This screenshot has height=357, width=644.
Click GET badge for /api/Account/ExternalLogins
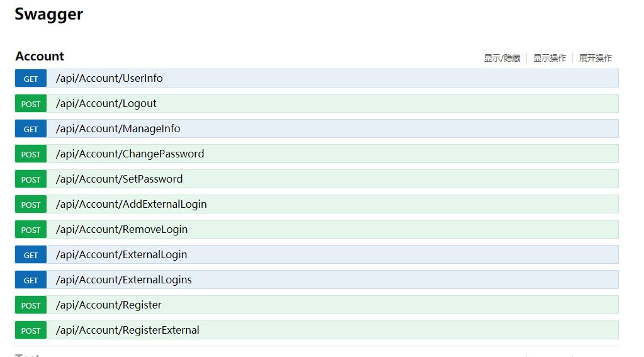tap(31, 280)
